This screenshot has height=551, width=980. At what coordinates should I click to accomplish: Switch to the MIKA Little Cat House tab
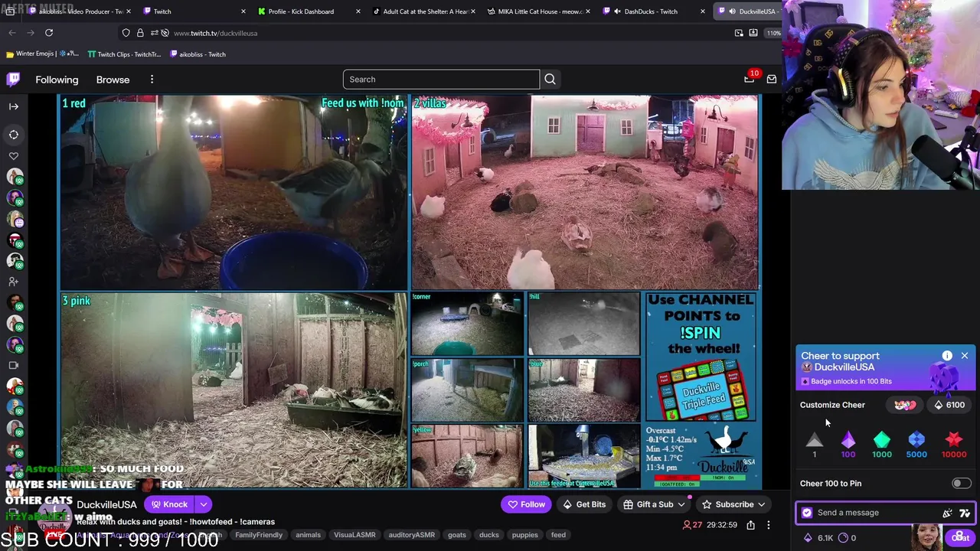[x=540, y=11]
